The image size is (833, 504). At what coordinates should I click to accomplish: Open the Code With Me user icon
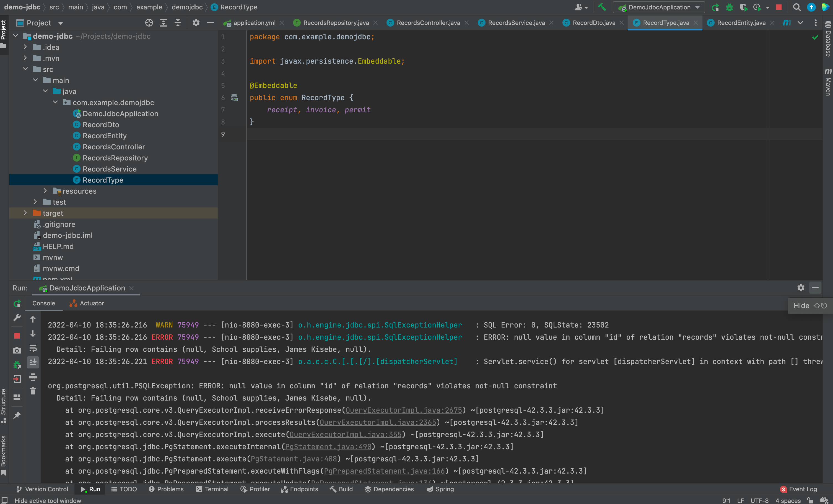[581, 7]
